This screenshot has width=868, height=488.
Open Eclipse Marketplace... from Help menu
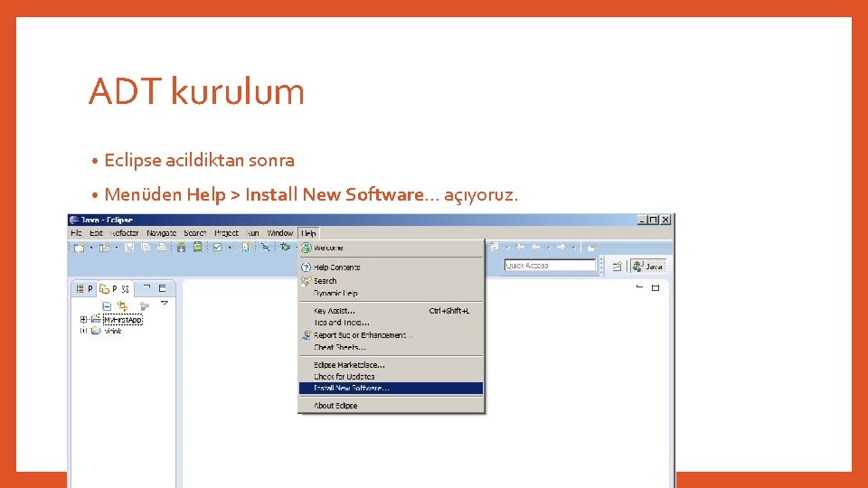pyautogui.click(x=391, y=364)
